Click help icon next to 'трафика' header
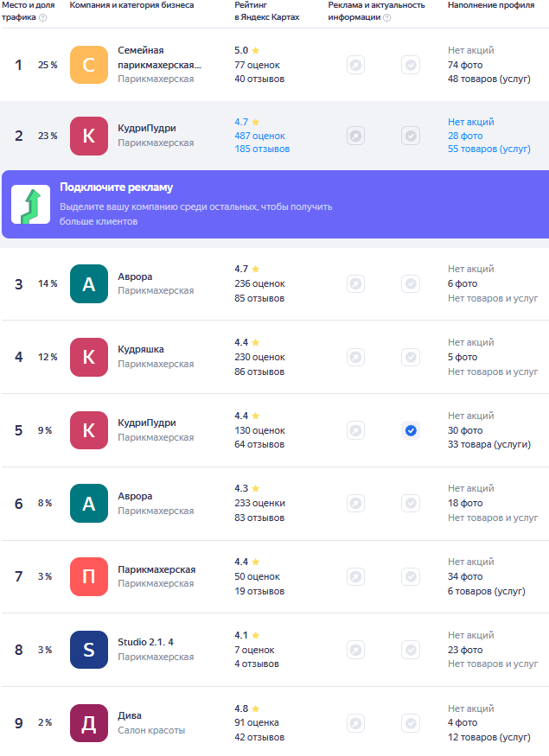The image size is (549, 756). pyautogui.click(x=43, y=17)
